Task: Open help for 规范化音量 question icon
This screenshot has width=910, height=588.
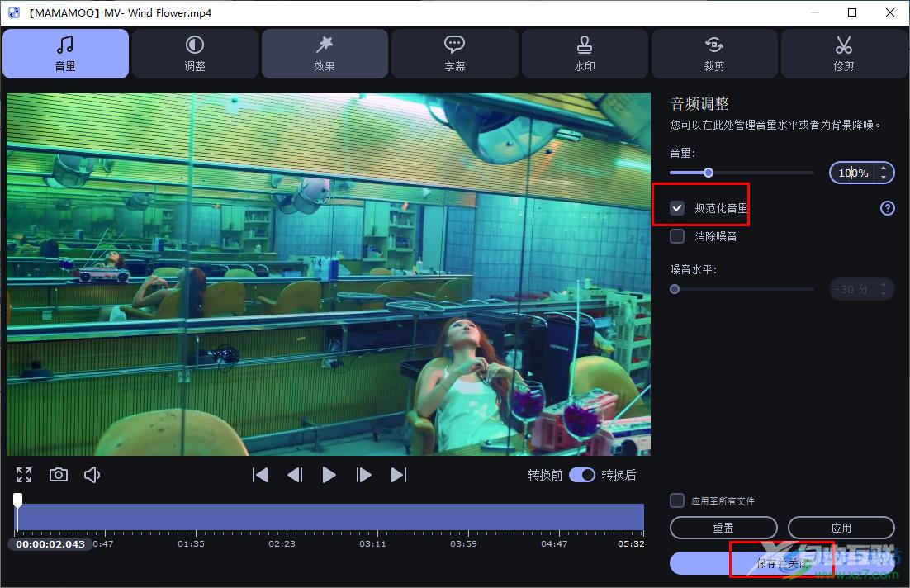Action: 888,208
